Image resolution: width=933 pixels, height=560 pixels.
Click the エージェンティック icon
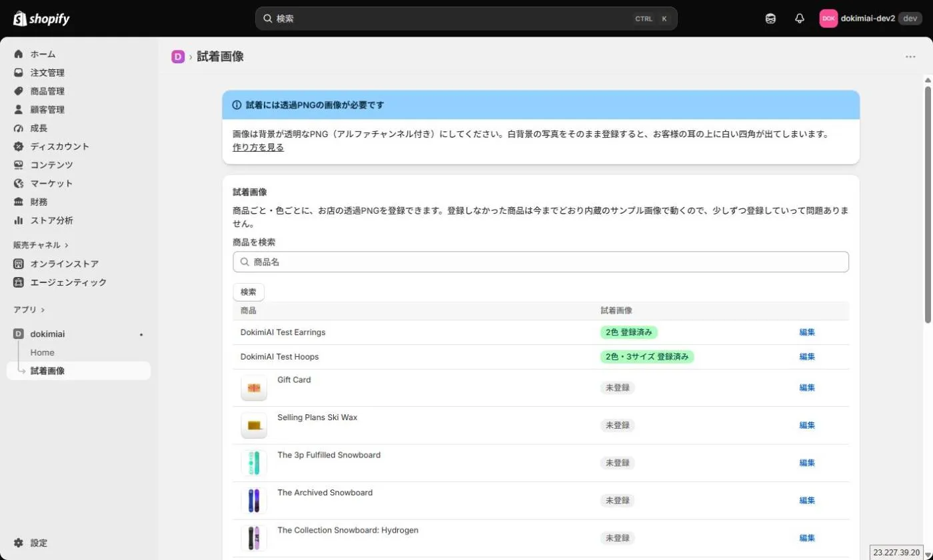(19, 282)
